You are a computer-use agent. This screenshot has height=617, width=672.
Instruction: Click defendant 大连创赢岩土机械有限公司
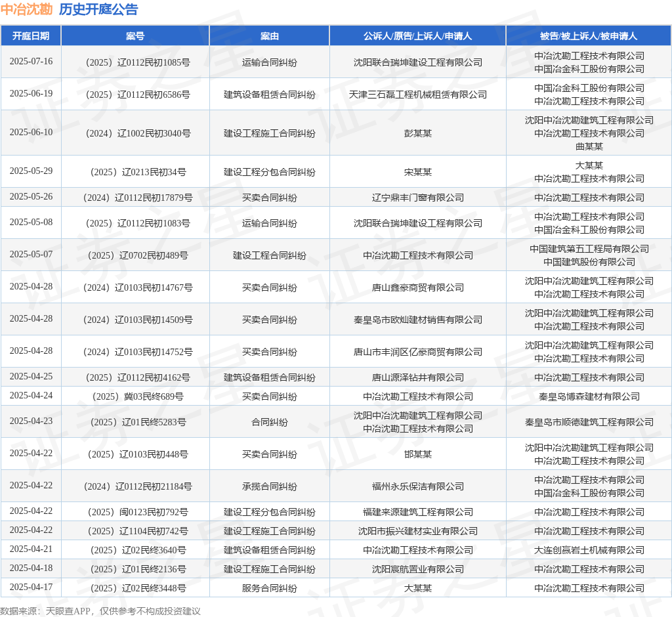(589, 550)
